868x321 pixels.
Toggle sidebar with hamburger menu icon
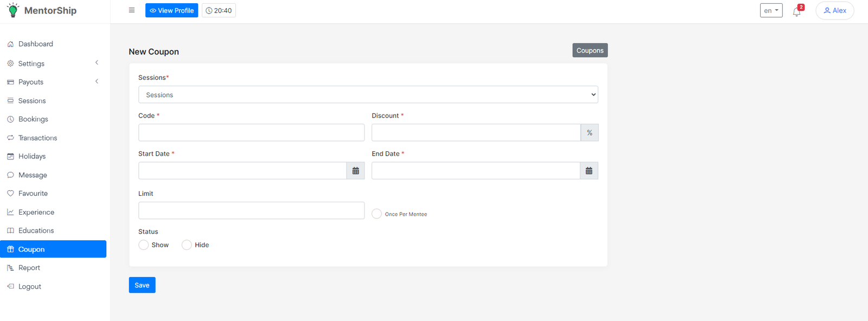[131, 10]
